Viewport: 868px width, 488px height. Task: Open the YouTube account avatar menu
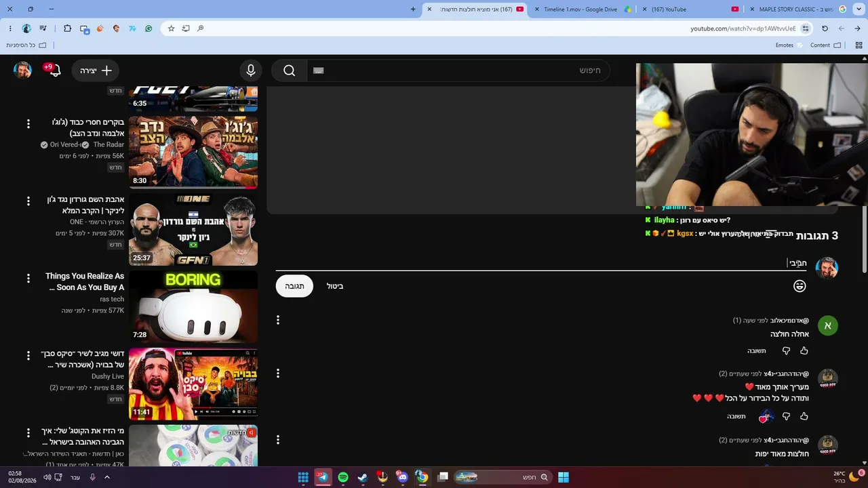[22, 70]
